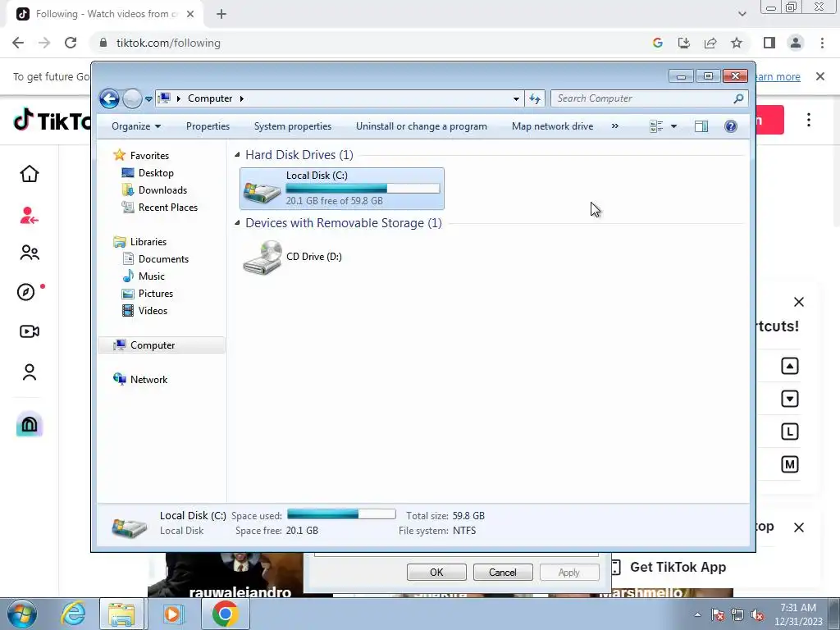Expand the arrow after Computer breadcrumb
This screenshot has width=840, height=630.
pyautogui.click(x=242, y=98)
